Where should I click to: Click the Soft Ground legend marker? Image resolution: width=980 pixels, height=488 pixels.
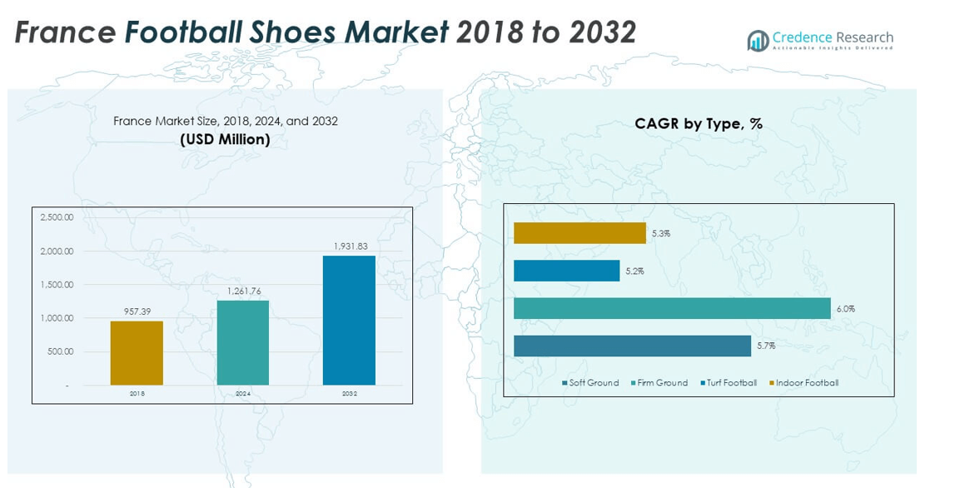tap(565, 383)
